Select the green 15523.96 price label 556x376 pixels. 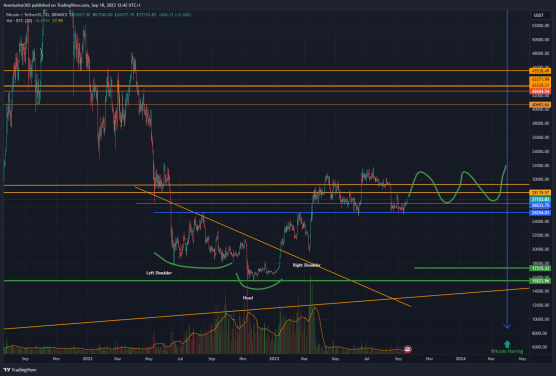coord(540,281)
